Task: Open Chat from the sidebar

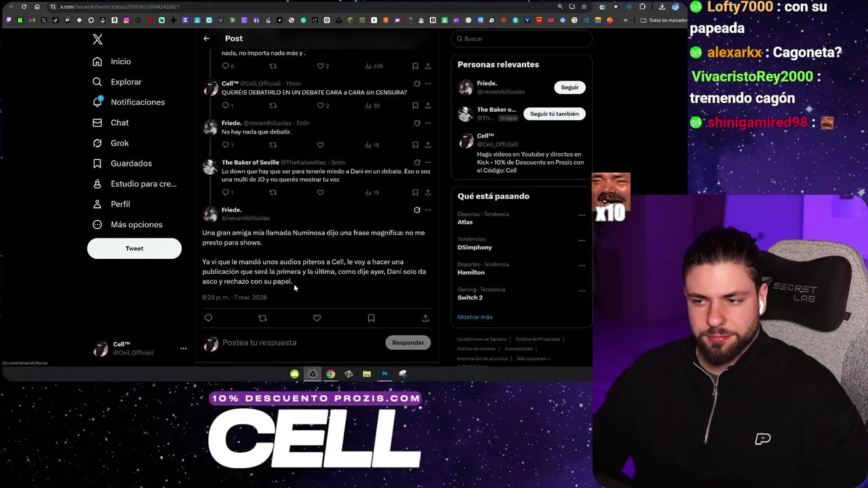Action: click(x=111, y=123)
